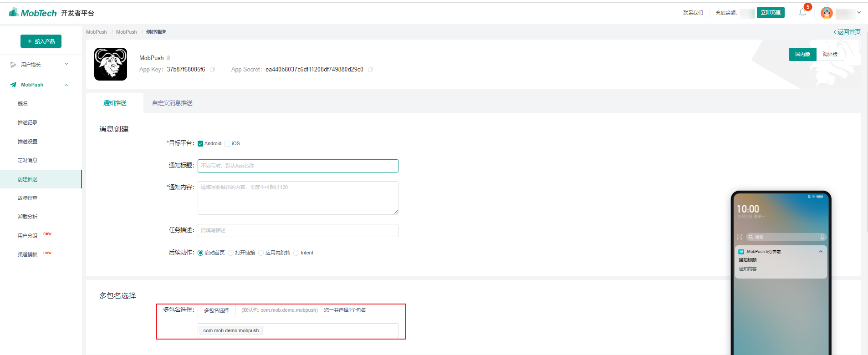Screen dimensions: 868x355
Task: Collapse the MobPush sidebar section
Action: [66, 85]
